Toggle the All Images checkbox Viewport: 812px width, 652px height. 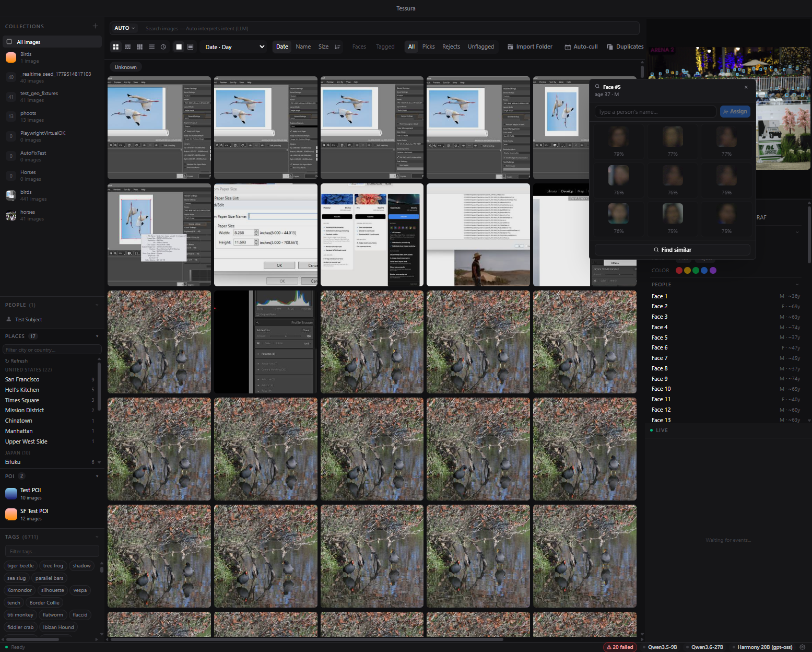[9, 42]
